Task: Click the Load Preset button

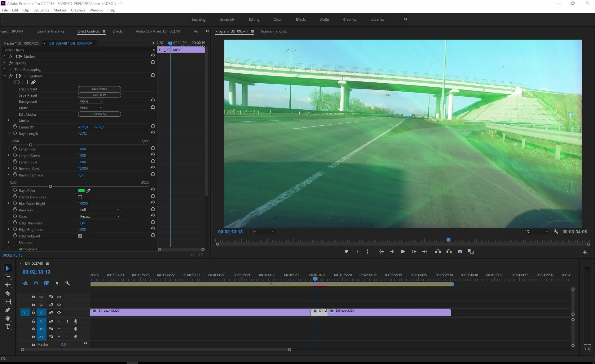Action: pos(99,89)
